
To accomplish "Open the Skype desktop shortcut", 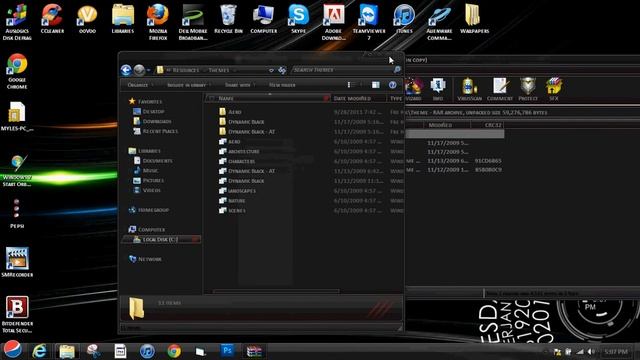I will click(299, 19).
